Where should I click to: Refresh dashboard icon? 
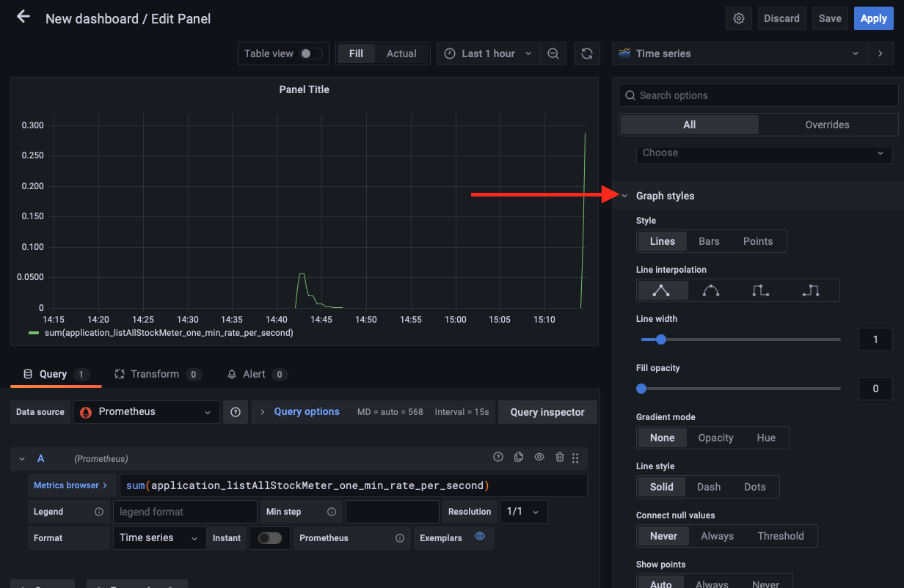pyautogui.click(x=587, y=54)
